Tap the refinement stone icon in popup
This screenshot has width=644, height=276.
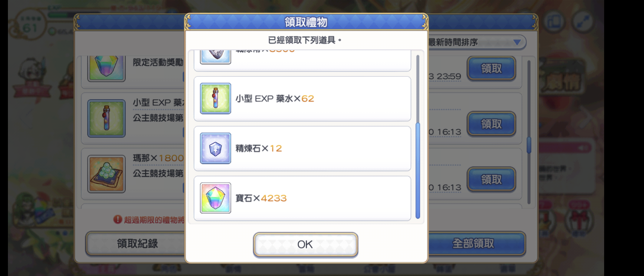[x=215, y=148]
